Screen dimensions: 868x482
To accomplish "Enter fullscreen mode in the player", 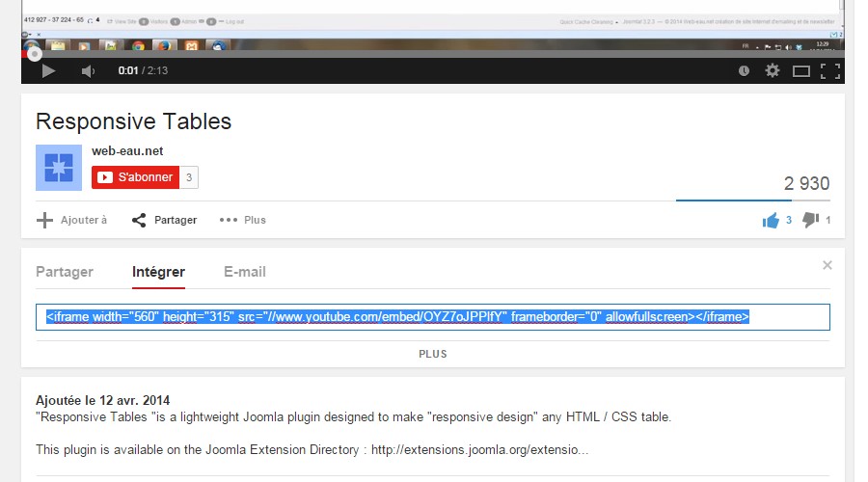I will pyautogui.click(x=829, y=70).
